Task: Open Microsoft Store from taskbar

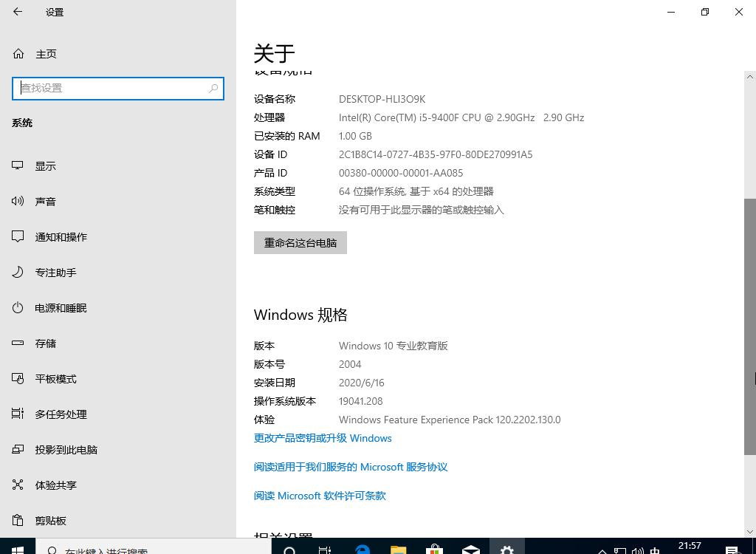Action: click(x=434, y=549)
